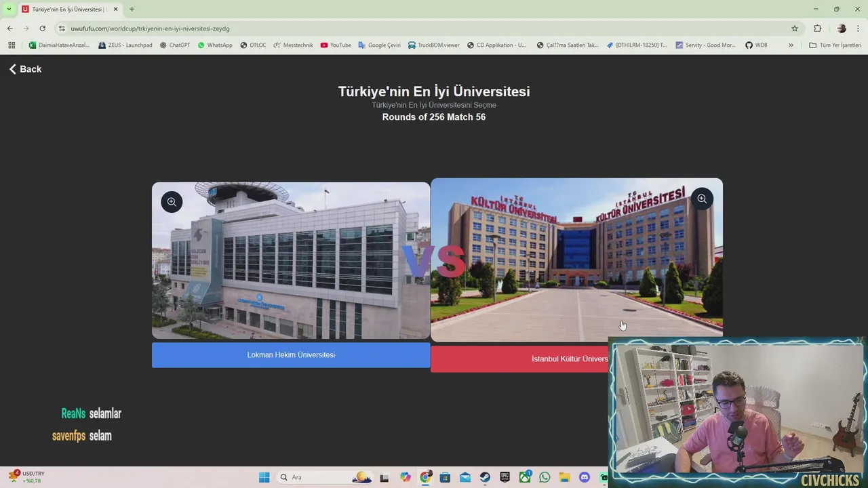This screenshot has height=488, width=868.
Task: Open Tüm Yer İşaretleri folder
Action: click(x=835, y=45)
